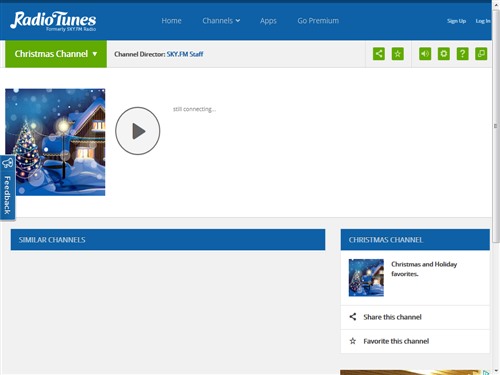Viewport: 500px width, 375px height.
Task: Click the Log In link
Action: (x=483, y=21)
